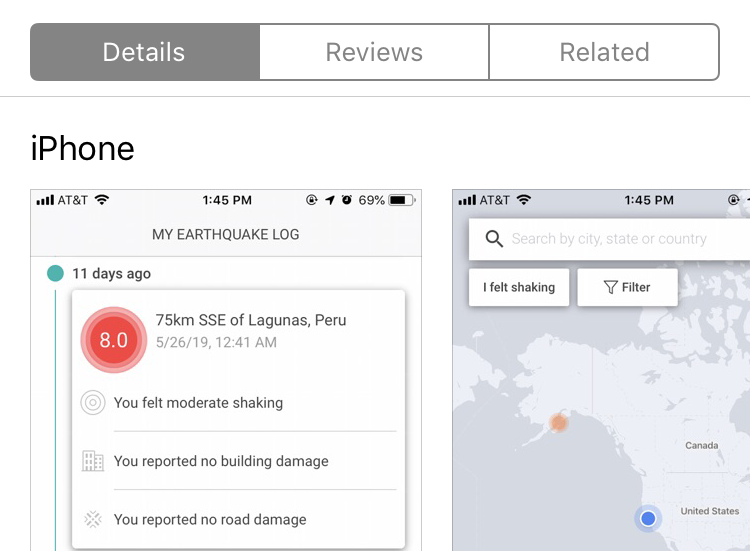
Task: Click the iPhone section heading
Action: click(x=83, y=149)
